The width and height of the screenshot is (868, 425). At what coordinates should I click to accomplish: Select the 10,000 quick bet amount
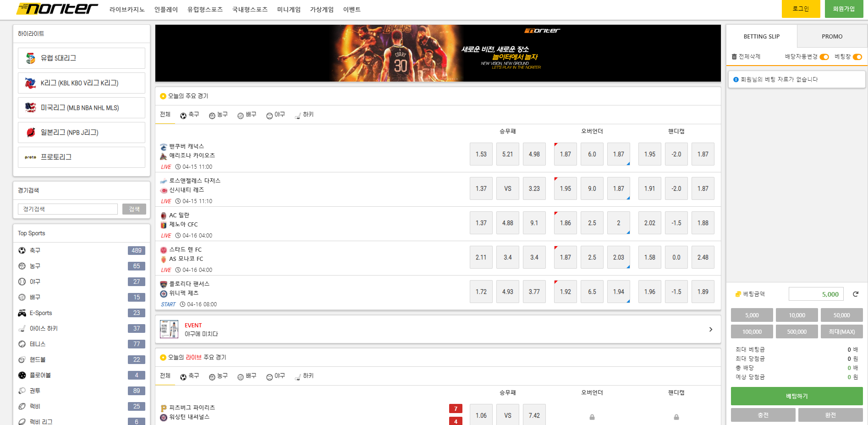pyautogui.click(x=797, y=315)
